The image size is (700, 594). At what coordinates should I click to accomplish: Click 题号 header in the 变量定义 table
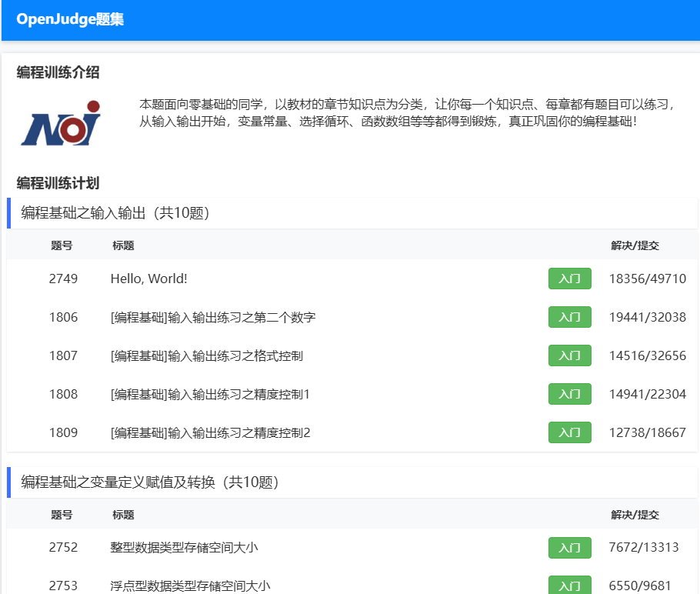(x=62, y=515)
